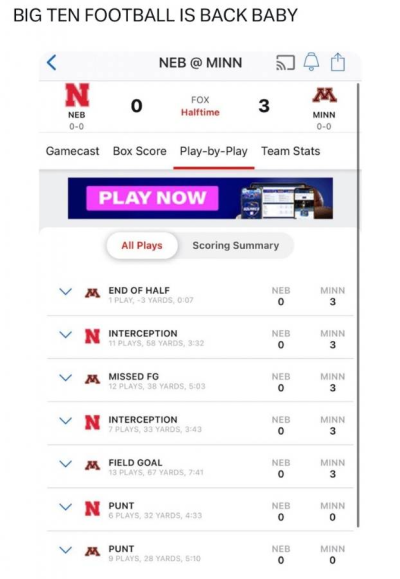Tap the Play Now ad banner
Screen dimensions: 400x579
point(200,198)
